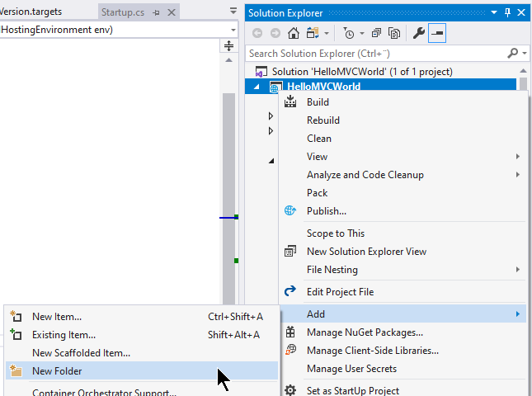The width and height of the screenshot is (532, 396).
Task: Choose New Item... from Add submenu
Action: point(142,317)
